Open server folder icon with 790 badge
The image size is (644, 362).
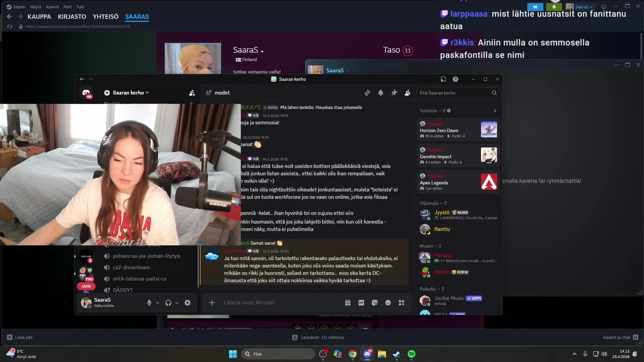click(x=86, y=274)
